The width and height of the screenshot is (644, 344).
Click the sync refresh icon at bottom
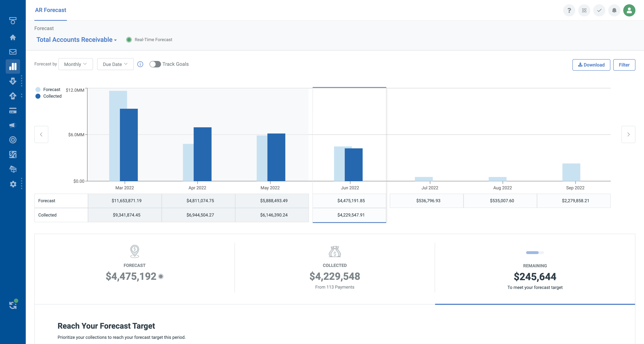13,305
